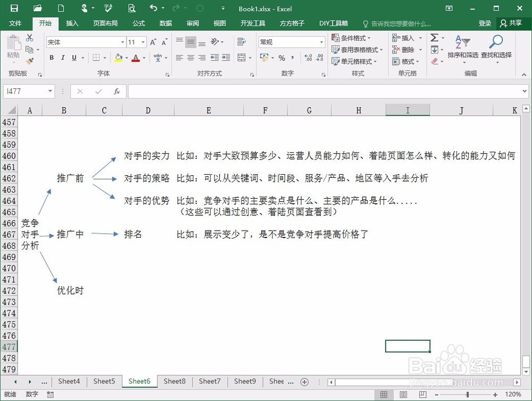Increase decimal places
This screenshot has height=401, width=532.
pos(308,58)
